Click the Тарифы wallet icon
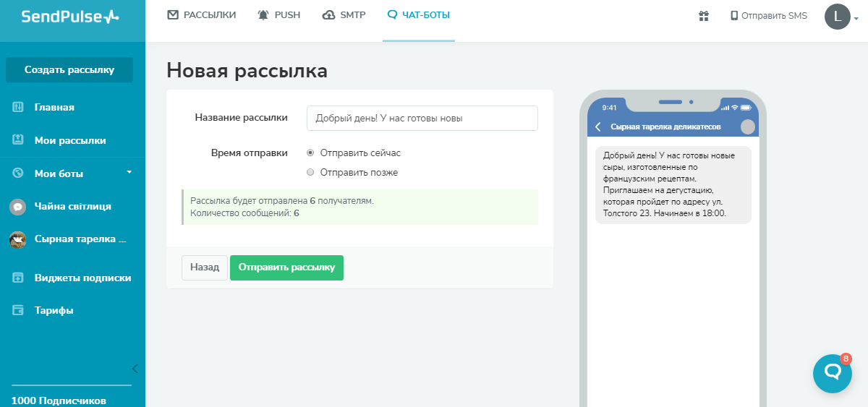The width and height of the screenshot is (868, 407). [x=18, y=310]
